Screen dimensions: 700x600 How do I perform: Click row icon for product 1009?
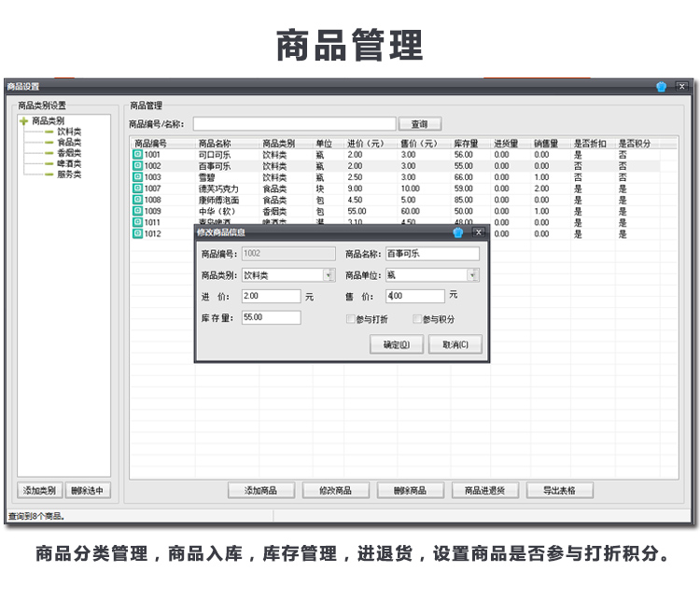tap(138, 211)
